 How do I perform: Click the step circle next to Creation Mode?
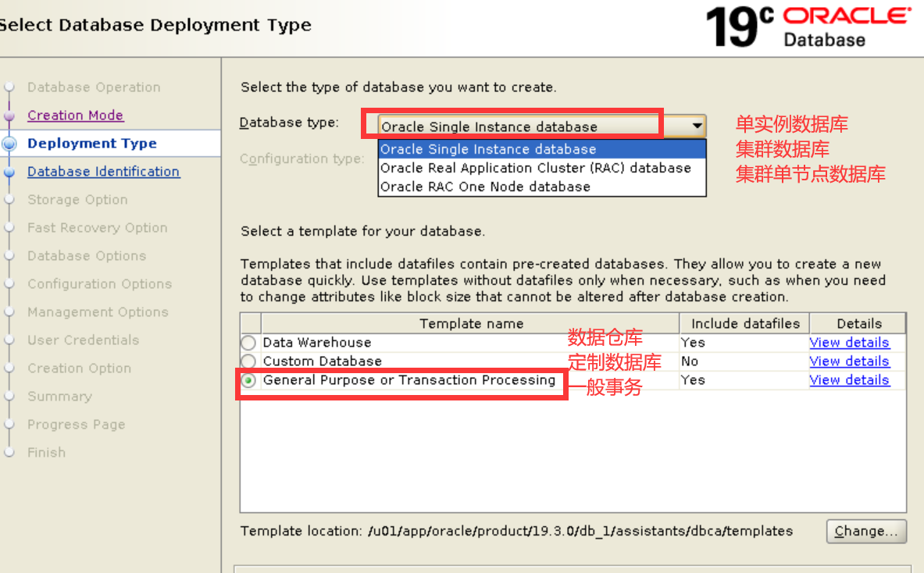[x=7, y=115]
